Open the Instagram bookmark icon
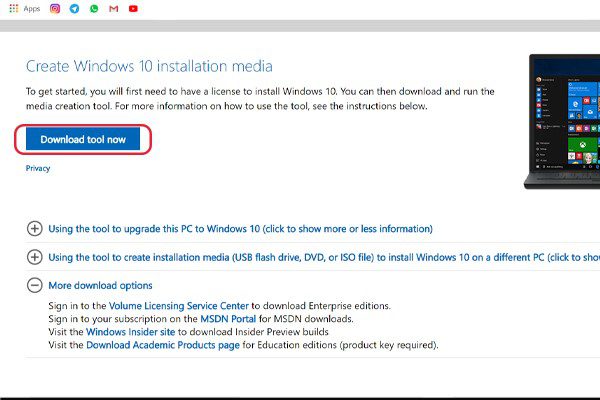The image size is (600, 400). coord(55,8)
